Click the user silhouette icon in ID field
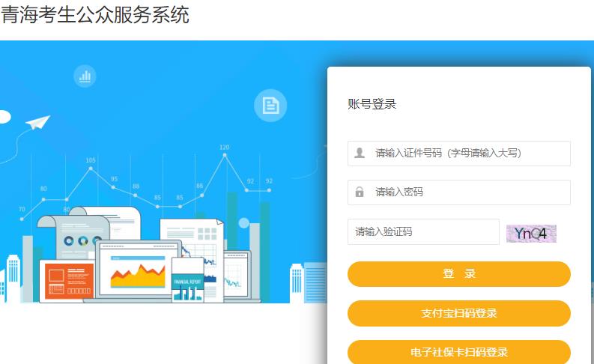 (x=359, y=153)
